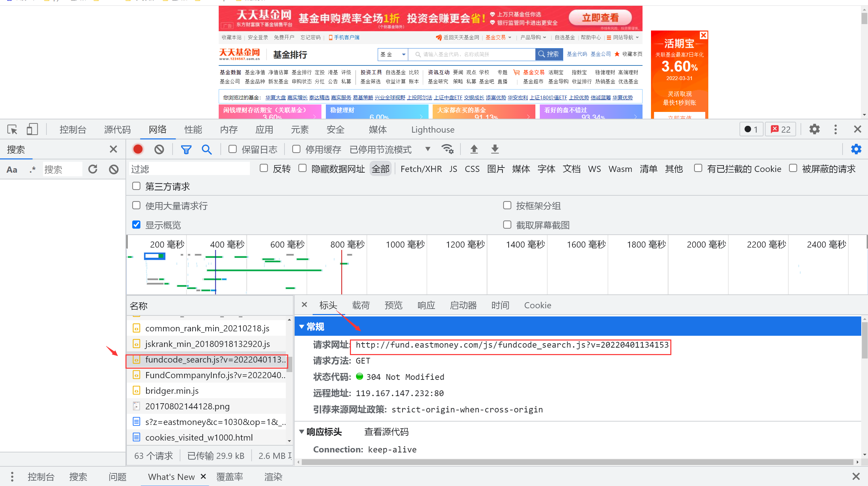
Task: Click the 过滤 filter input field
Action: [190, 169]
